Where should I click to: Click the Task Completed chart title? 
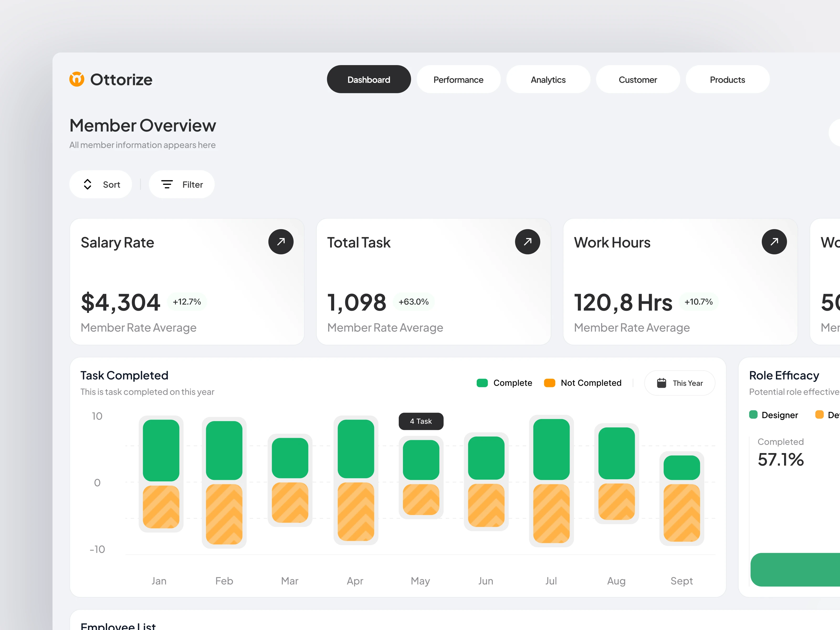pyautogui.click(x=124, y=376)
